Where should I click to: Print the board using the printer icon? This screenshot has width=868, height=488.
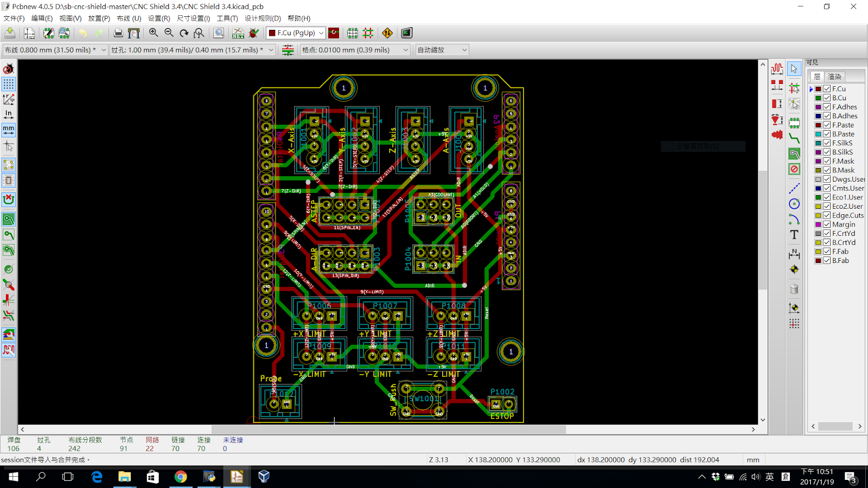click(118, 33)
